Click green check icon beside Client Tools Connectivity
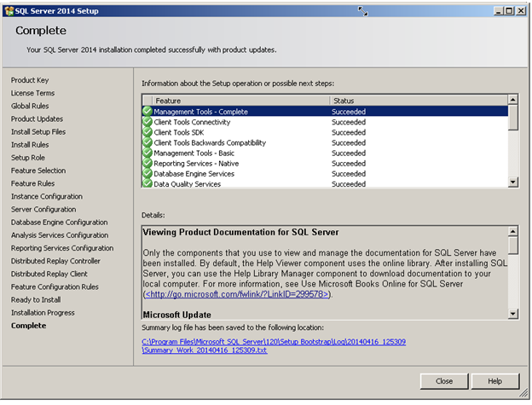 coord(147,122)
